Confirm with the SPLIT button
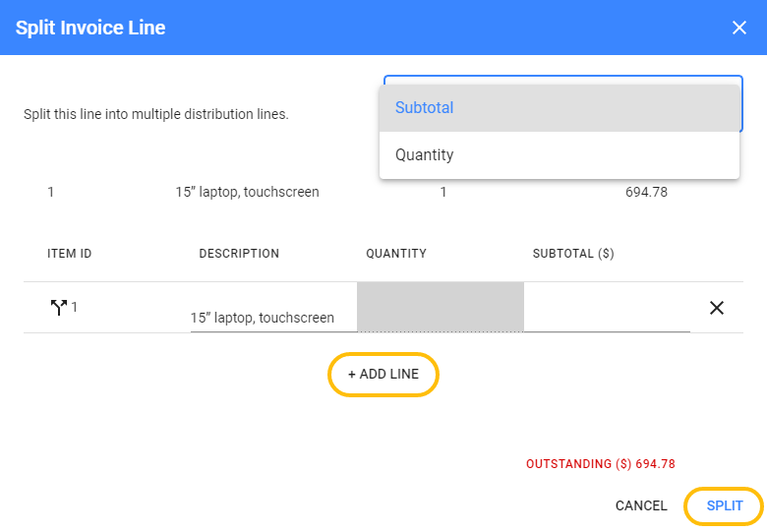Viewport: 767px width, 532px height. pos(725,505)
